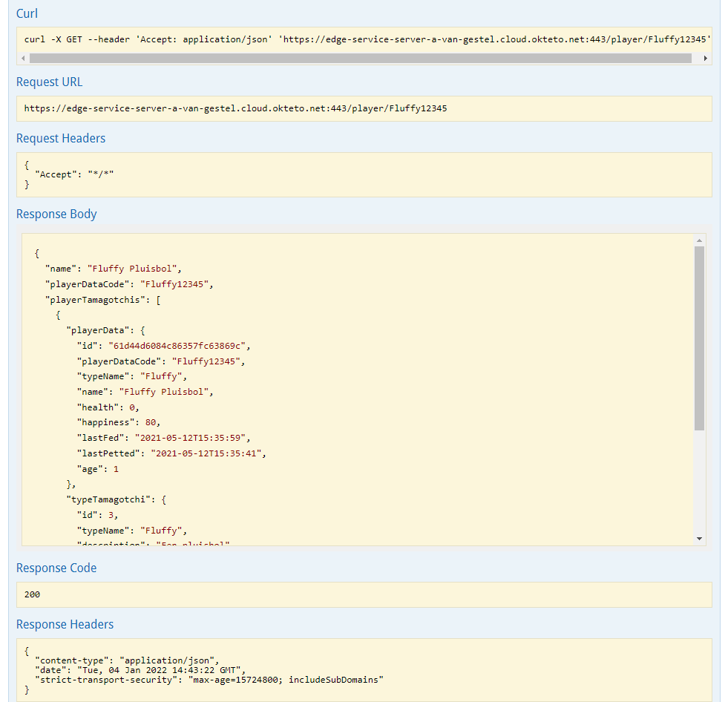
Task: Click the top-level "playerDataCode" line
Action: [129, 284]
